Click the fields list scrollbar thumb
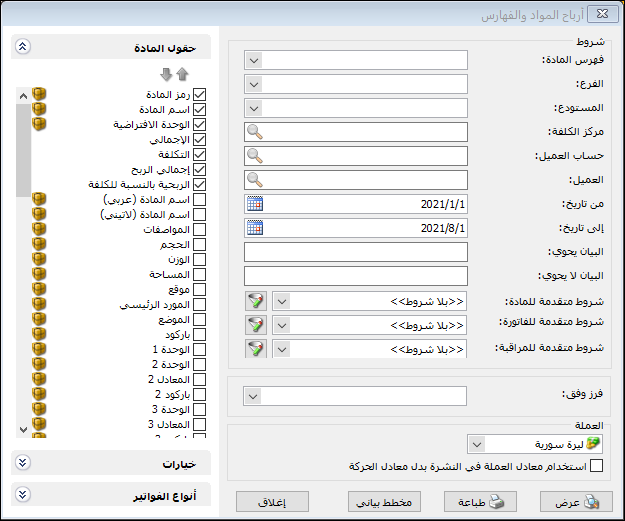625x521 pixels. click(23, 150)
